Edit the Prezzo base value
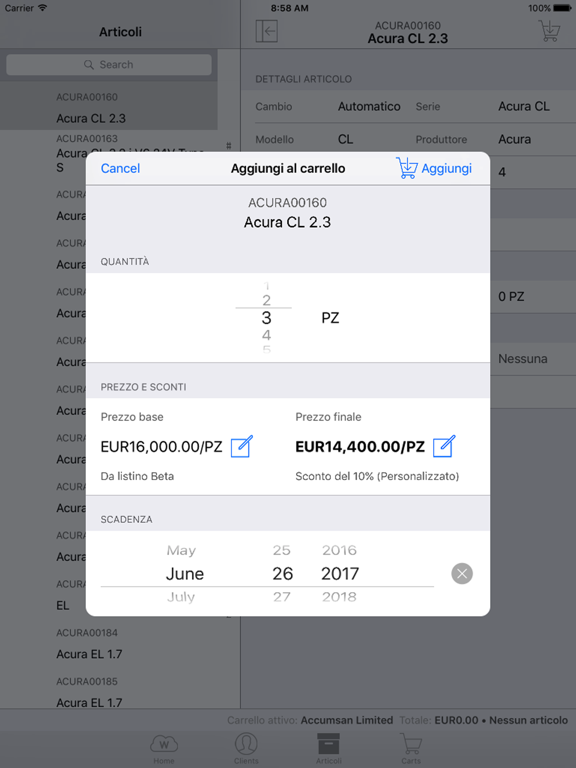The width and height of the screenshot is (576, 768). click(241, 446)
